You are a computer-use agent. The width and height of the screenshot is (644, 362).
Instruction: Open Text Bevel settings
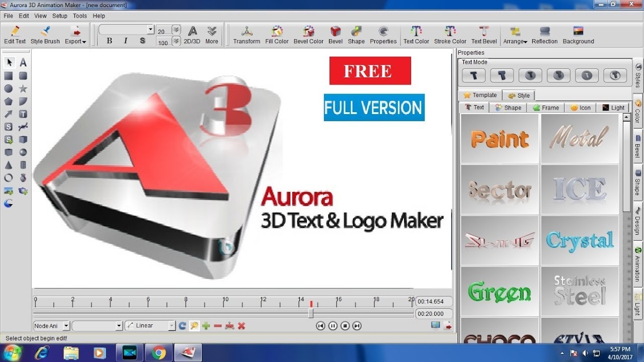click(x=484, y=35)
